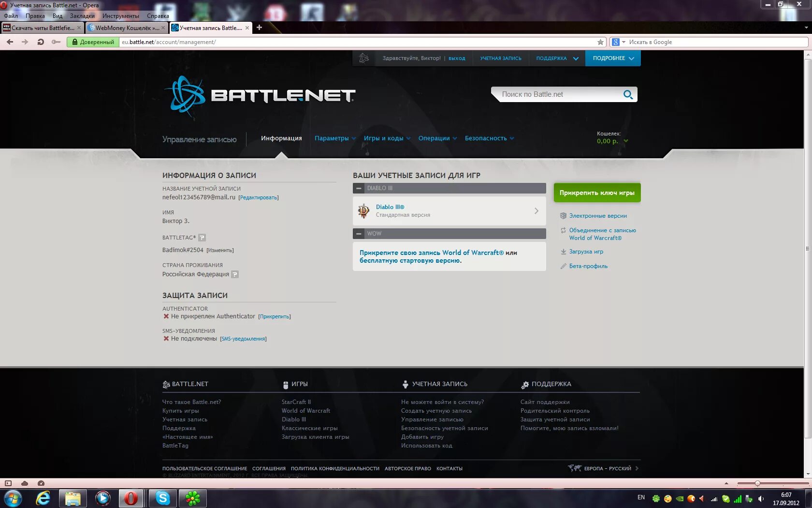Click Прикрепить ключ игры green button
This screenshot has width=812, height=508.
[597, 193]
